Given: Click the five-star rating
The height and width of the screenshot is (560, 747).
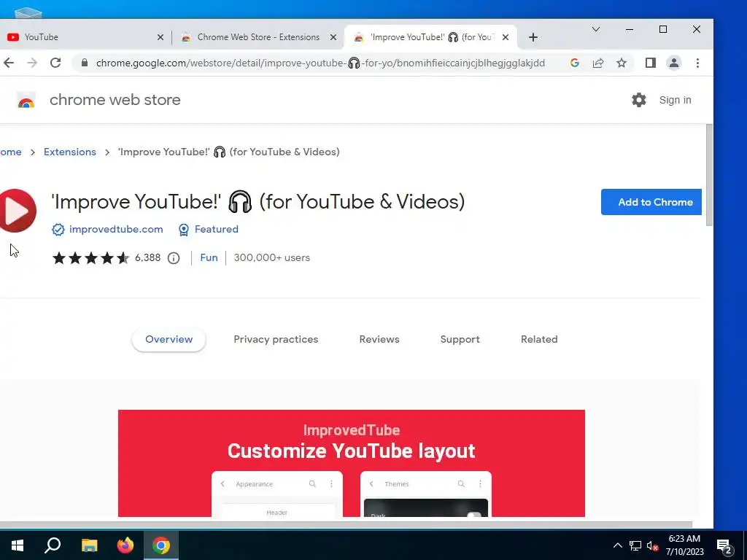Looking at the screenshot, I should pyautogui.click(x=90, y=258).
